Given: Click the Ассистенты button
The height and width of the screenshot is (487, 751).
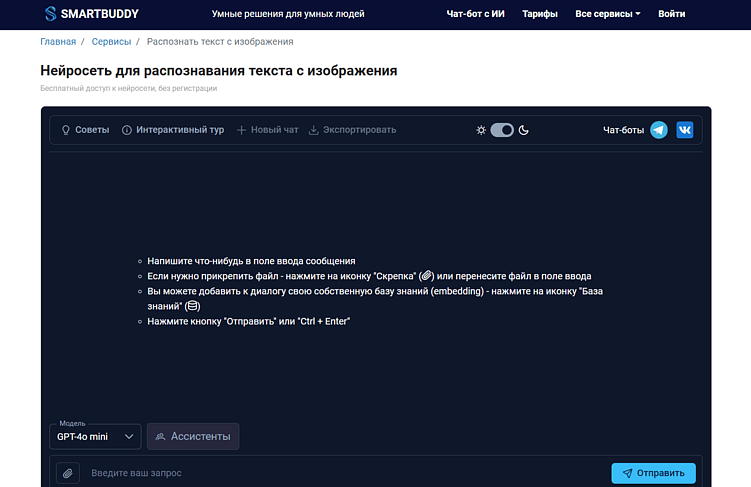Looking at the screenshot, I should click(193, 436).
